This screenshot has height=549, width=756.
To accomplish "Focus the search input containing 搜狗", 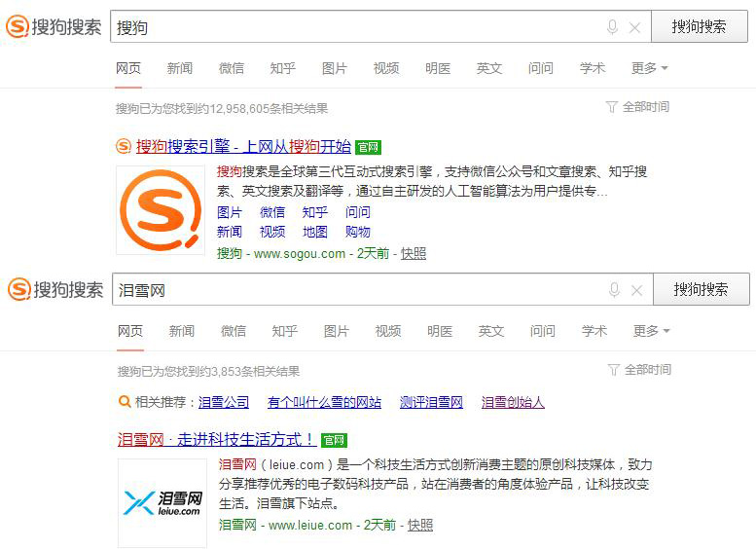I will 380,26.
